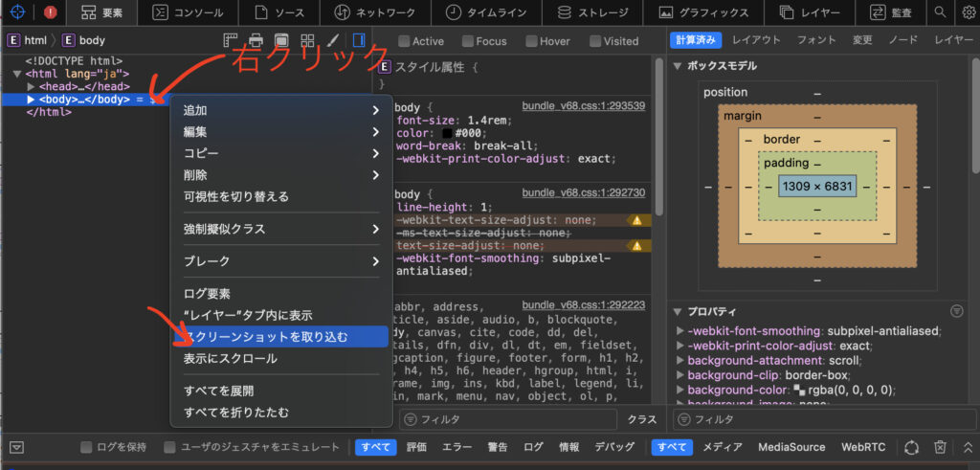The image size is (980, 470).
Task: Activate the element selection crosshair icon
Action: tap(17, 11)
